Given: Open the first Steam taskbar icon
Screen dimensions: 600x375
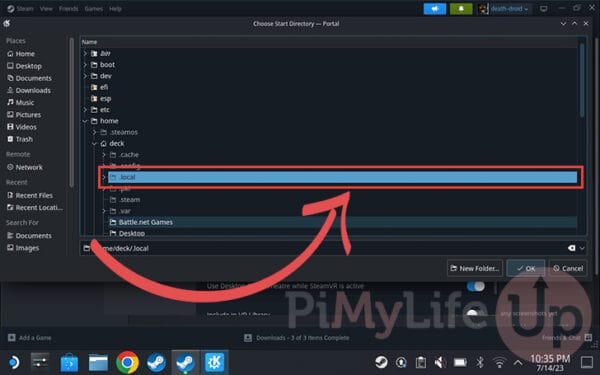Looking at the screenshot, I should 157,362.
